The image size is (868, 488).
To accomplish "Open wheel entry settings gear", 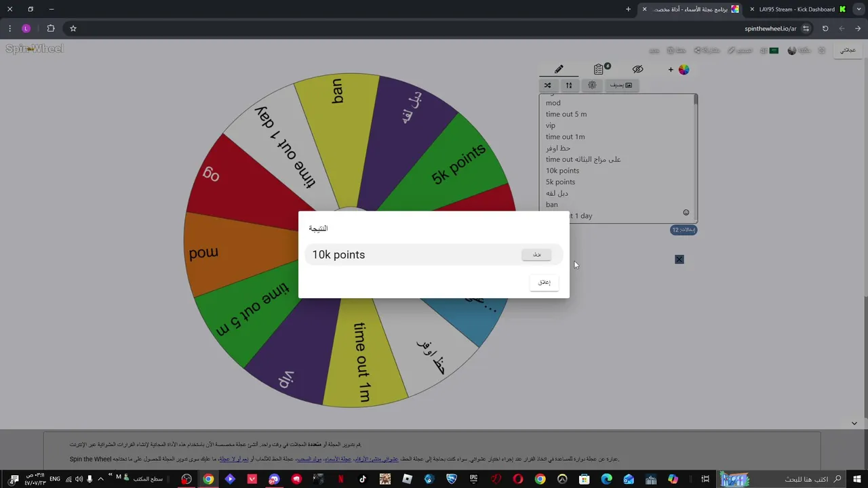I will [592, 85].
